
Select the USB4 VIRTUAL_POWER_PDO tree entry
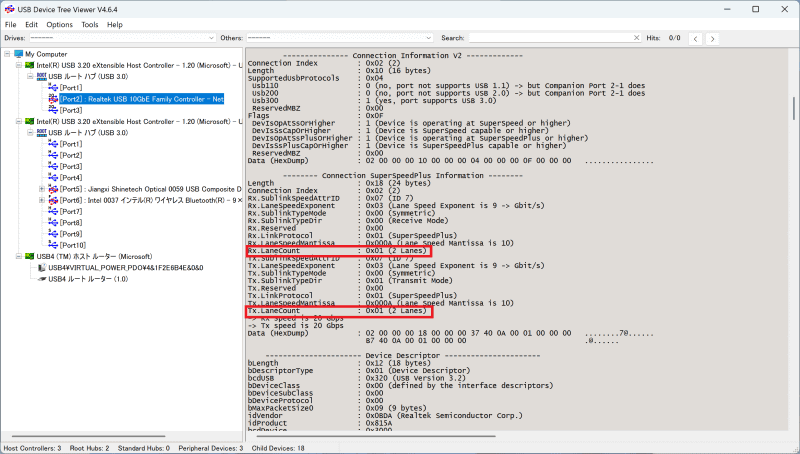tap(126, 268)
